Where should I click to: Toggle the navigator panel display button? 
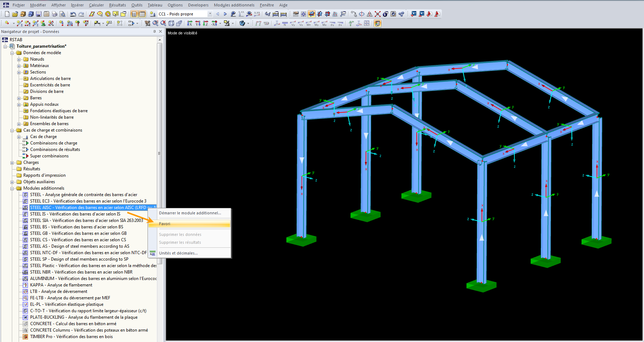coord(134,14)
